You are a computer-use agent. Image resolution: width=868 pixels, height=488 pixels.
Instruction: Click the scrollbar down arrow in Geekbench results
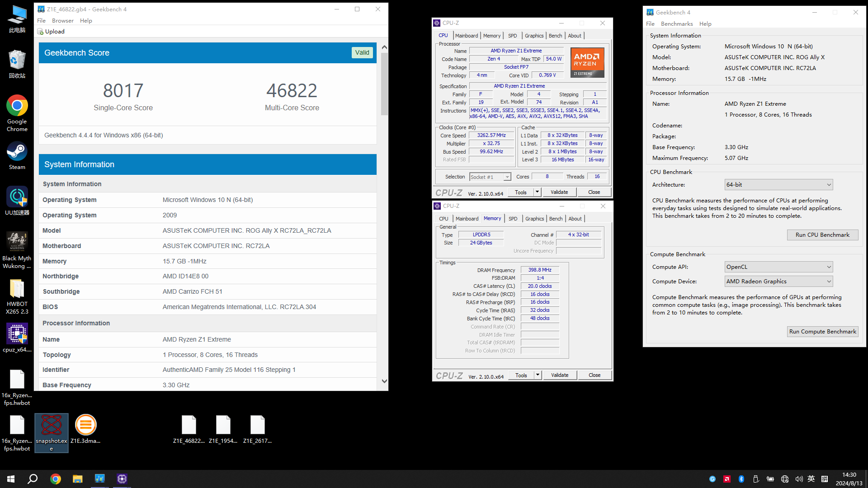pyautogui.click(x=384, y=381)
